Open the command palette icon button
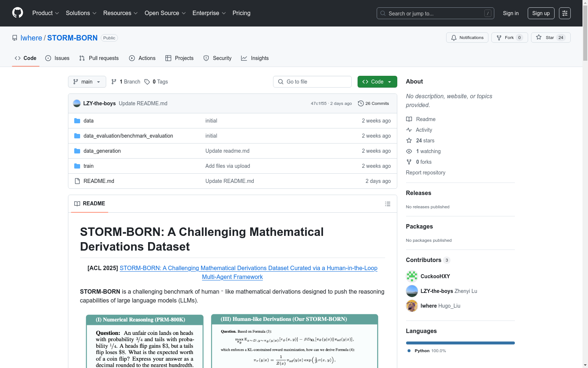The width and height of the screenshot is (588, 368). [x=565, y=13]
